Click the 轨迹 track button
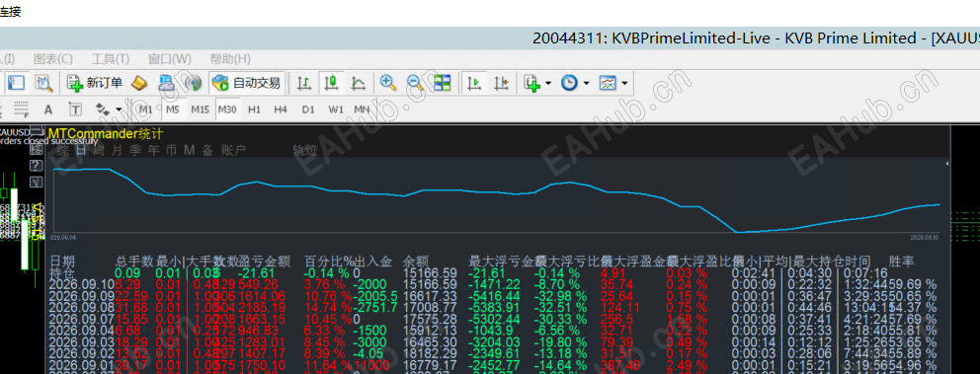This screenshot has height=374, width=980. click(x=305, y=150)
